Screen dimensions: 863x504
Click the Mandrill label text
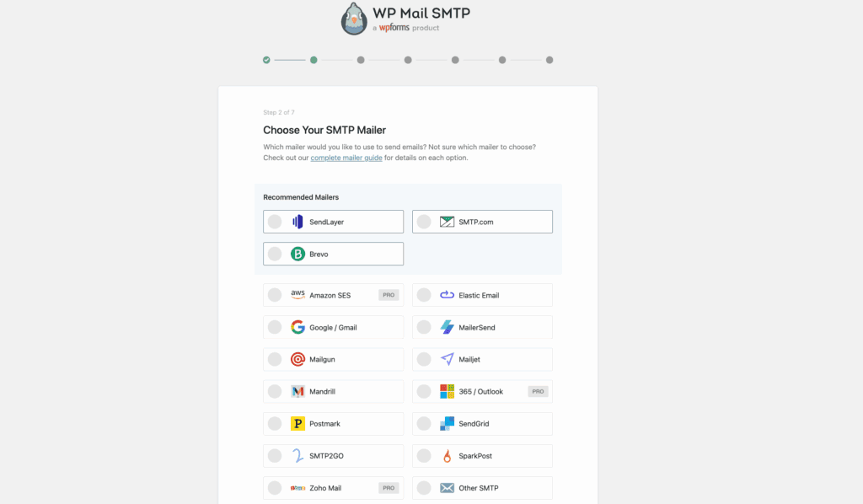click(323, 392)
